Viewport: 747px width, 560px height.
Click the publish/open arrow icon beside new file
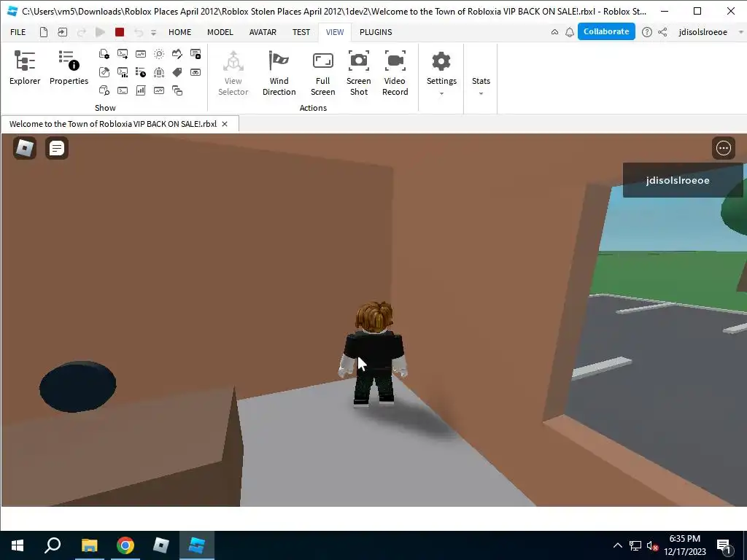click(63, 32)
